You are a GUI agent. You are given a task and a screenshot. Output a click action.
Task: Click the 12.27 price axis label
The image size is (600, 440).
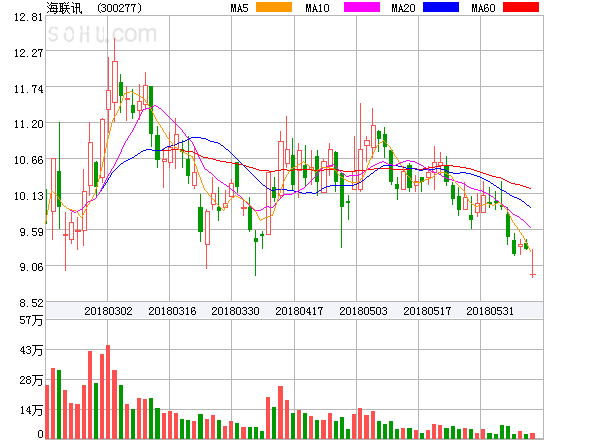tap(28, 53)
